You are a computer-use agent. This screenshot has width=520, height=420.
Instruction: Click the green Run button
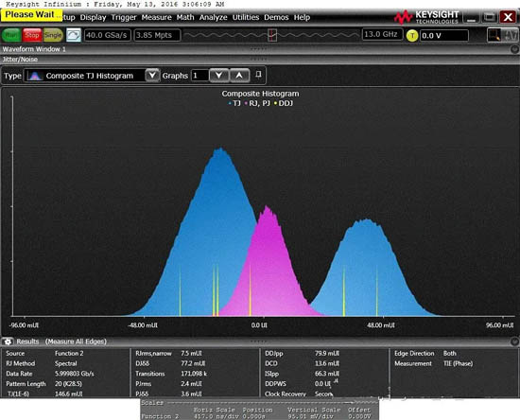click(11, 35)
